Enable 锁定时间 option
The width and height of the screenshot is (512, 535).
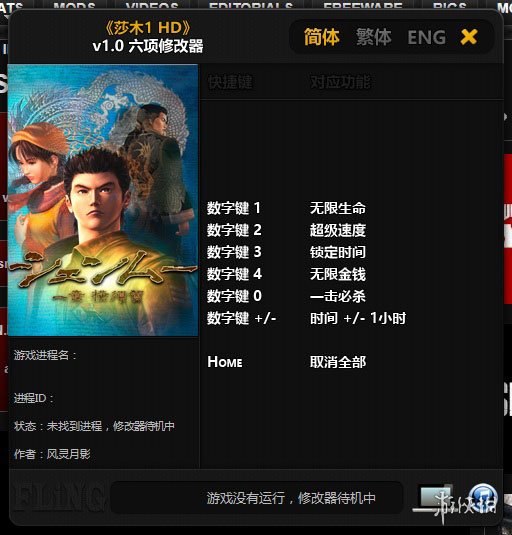pos(338,252)
